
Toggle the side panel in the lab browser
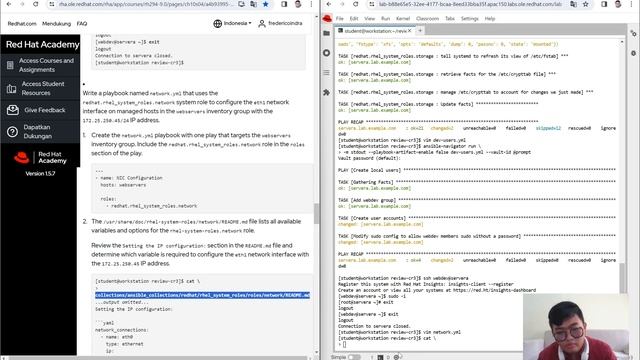click(x=604, y=4)
